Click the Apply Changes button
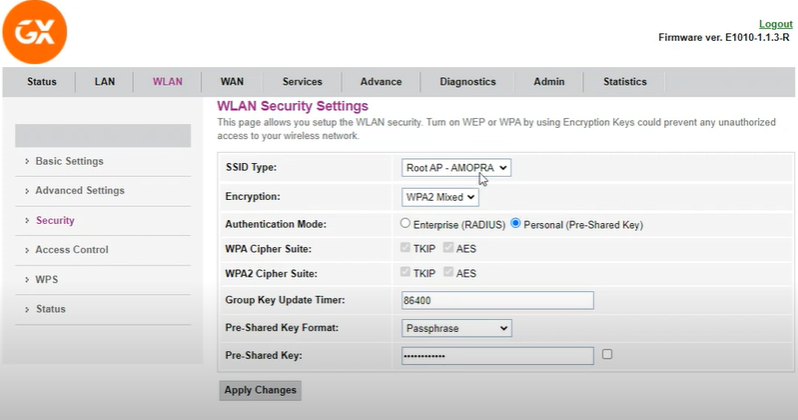 [259, 390]
